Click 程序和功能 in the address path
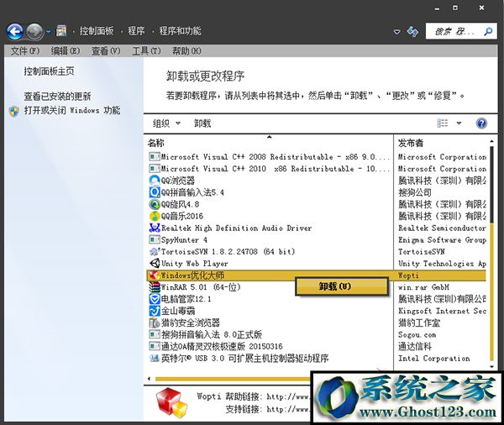The image size is (504, 425). click(180, 31)
